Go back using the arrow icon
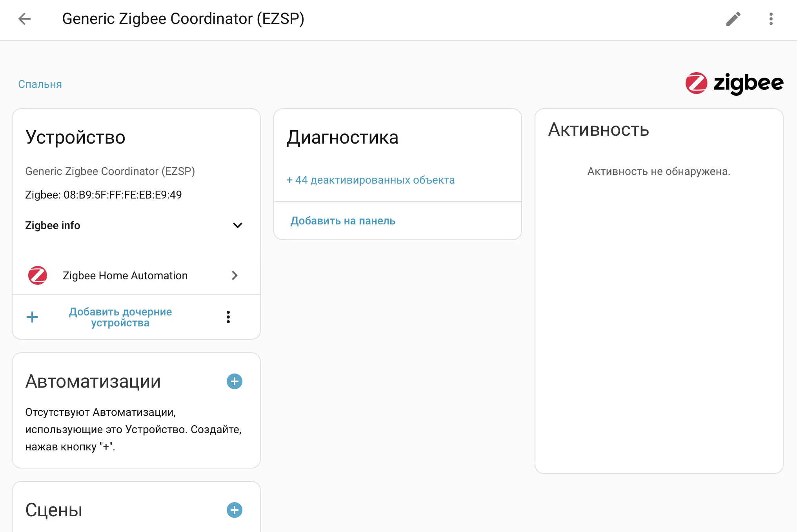 click(x=24, y=19)
